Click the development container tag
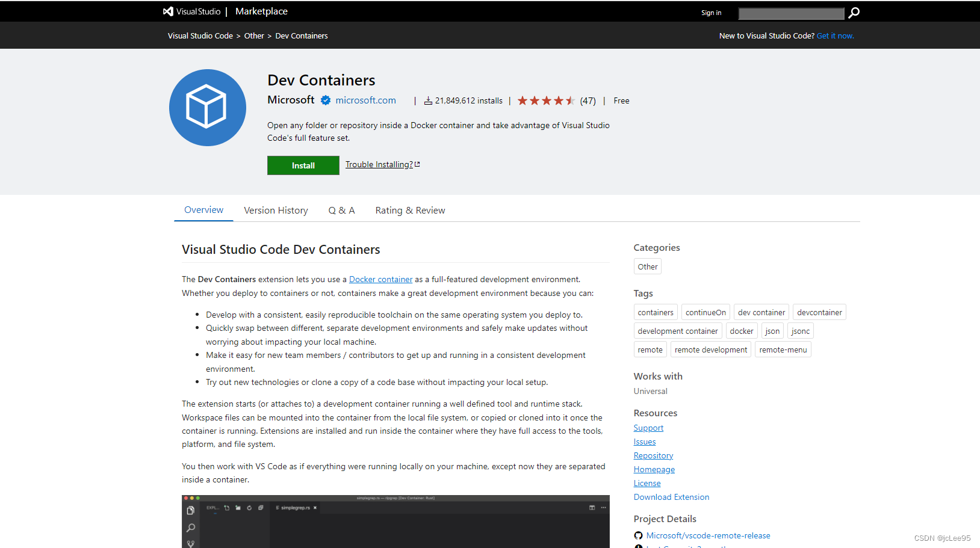Image resolution: width=980 pixels, height=548 pixels. 678,331
